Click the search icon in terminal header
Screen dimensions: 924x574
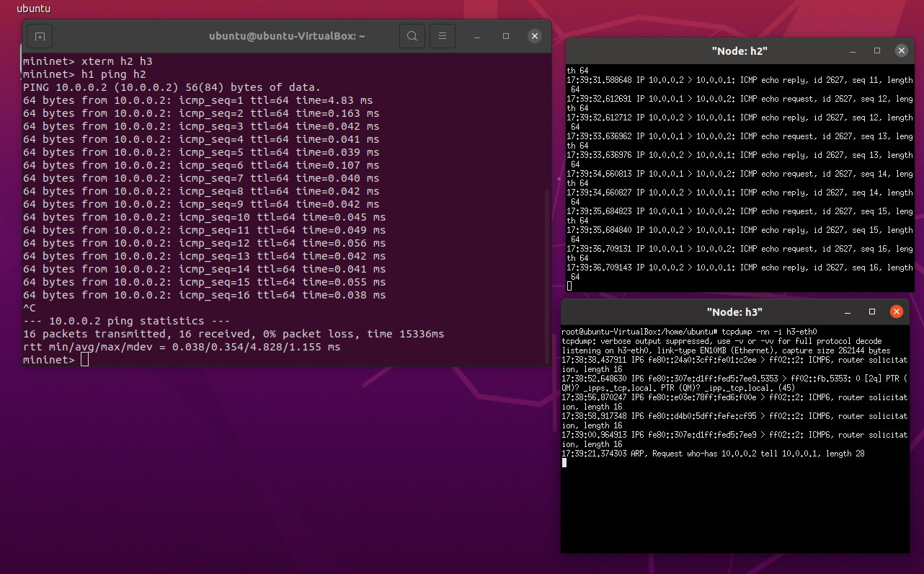412,36
